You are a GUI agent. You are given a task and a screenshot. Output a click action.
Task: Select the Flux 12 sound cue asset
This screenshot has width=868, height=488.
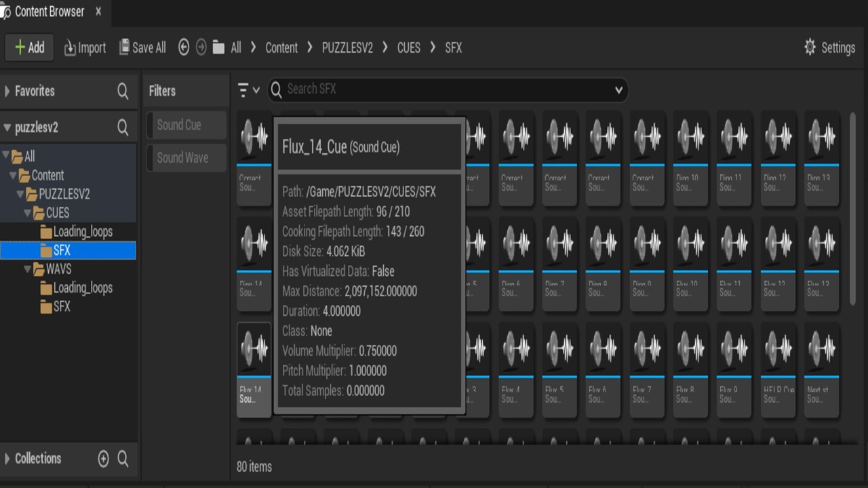(778, 264)
